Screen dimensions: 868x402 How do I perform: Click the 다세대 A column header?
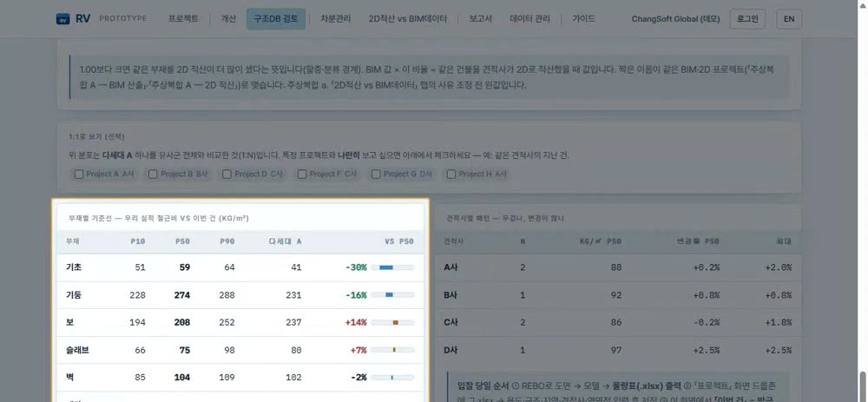[285, 241]
